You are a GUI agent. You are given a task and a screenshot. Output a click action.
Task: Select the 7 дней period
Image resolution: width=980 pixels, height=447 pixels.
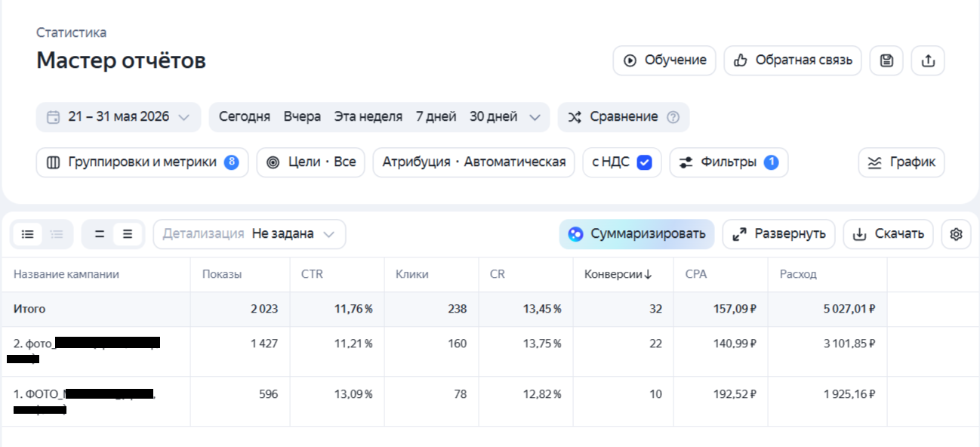tap(436, 117)
